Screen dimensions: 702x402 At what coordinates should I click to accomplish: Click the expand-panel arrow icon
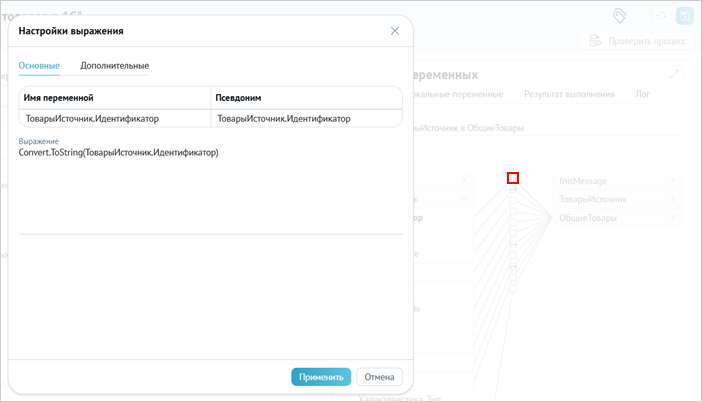pos(674,74)
